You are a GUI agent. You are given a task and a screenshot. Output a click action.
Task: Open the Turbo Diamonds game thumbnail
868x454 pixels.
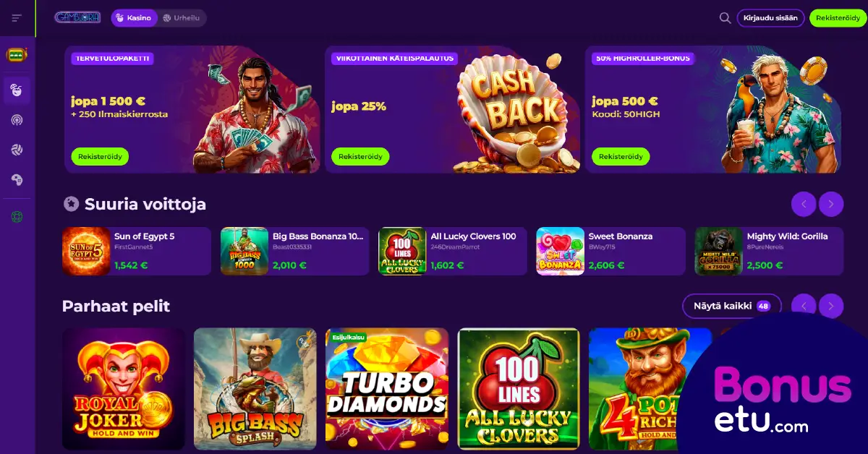(387, 389)
